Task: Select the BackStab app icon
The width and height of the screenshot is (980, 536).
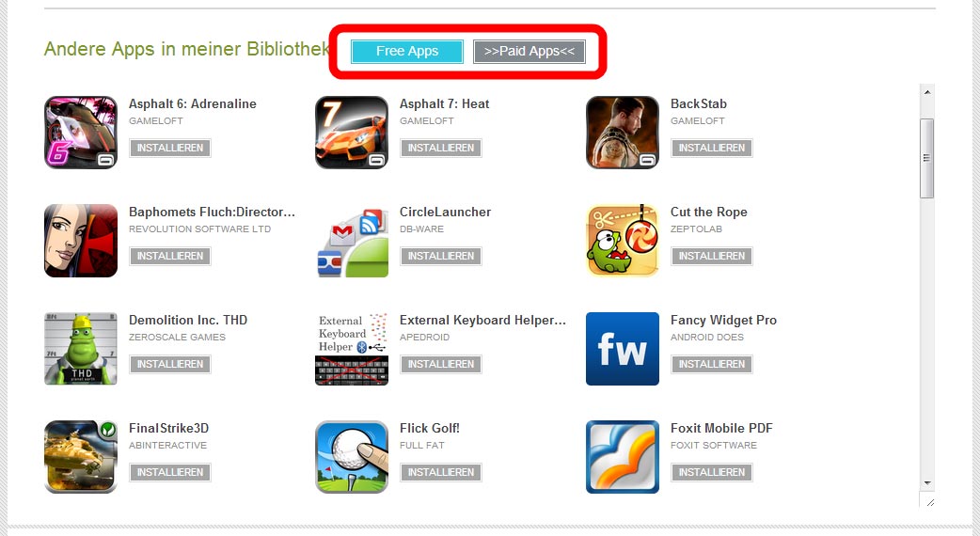Action: 623,133
